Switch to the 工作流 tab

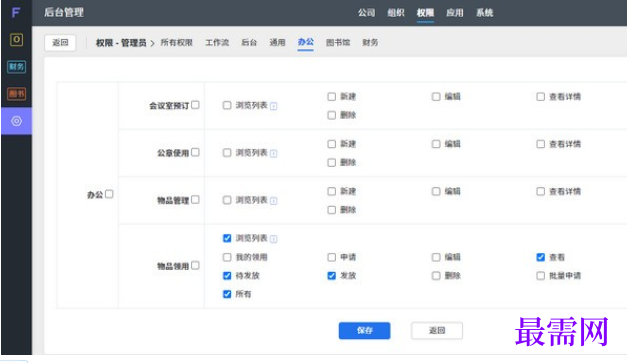tap(217, 42)
